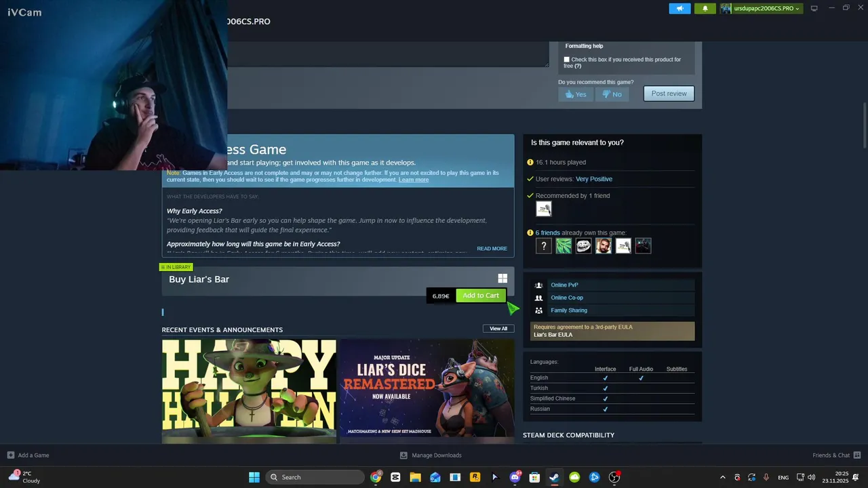The width and height of the screenshot is (868, 488).
Task: Click Add a Game at bottom left
Action: pos(28,455)
